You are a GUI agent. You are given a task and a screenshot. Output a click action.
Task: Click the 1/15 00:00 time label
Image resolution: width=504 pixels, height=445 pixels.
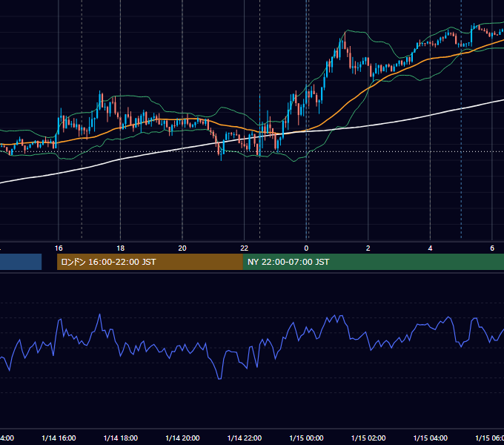coord(306,438)
